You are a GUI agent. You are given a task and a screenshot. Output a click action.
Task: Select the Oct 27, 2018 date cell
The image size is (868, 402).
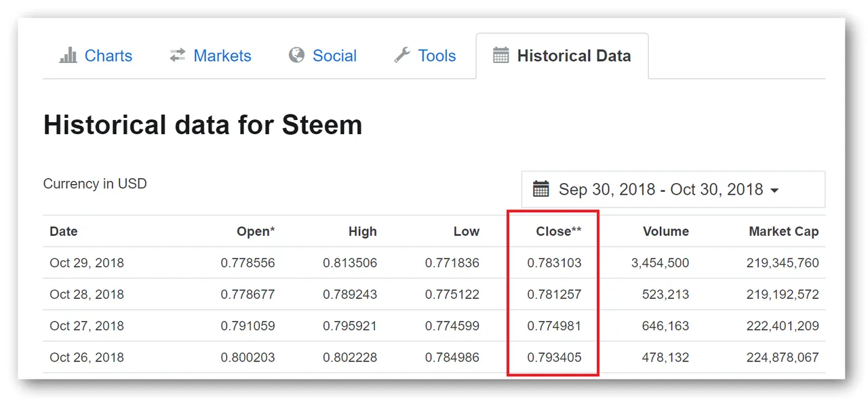coord(87,326)
